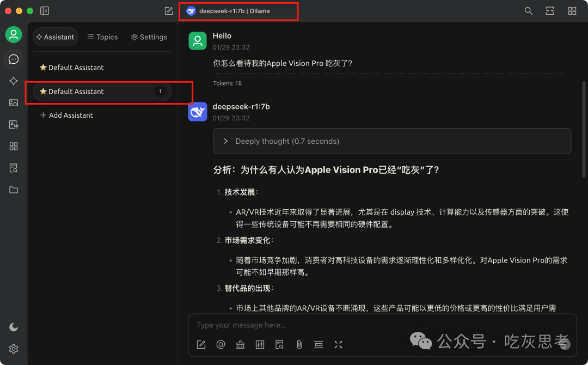Switch to the Settings tab
588x365 pixels.
click(149, 36)
